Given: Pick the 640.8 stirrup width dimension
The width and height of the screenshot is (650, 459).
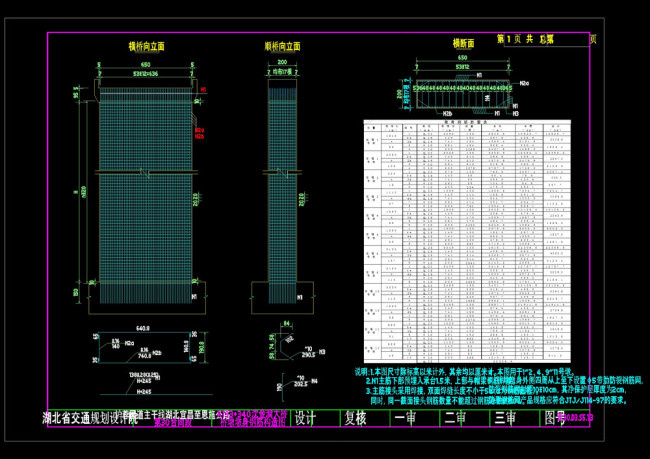Looking at the screenshot, I should tap(143, 328).
